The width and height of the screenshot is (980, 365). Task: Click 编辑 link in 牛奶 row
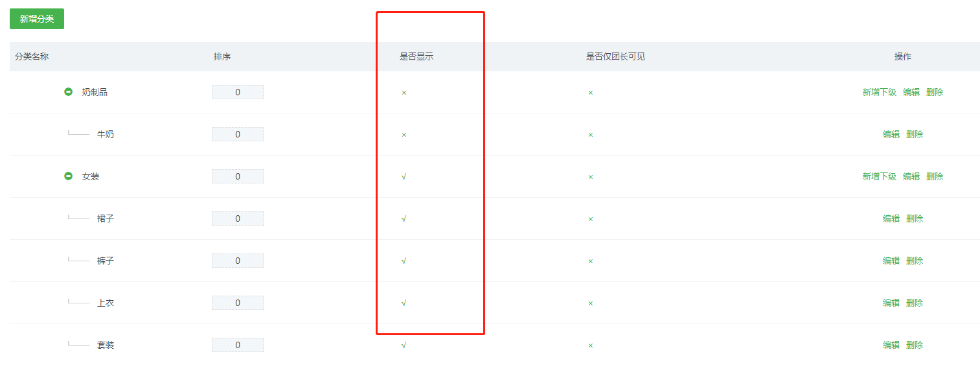pyautogui.click(x=891, y=134)
